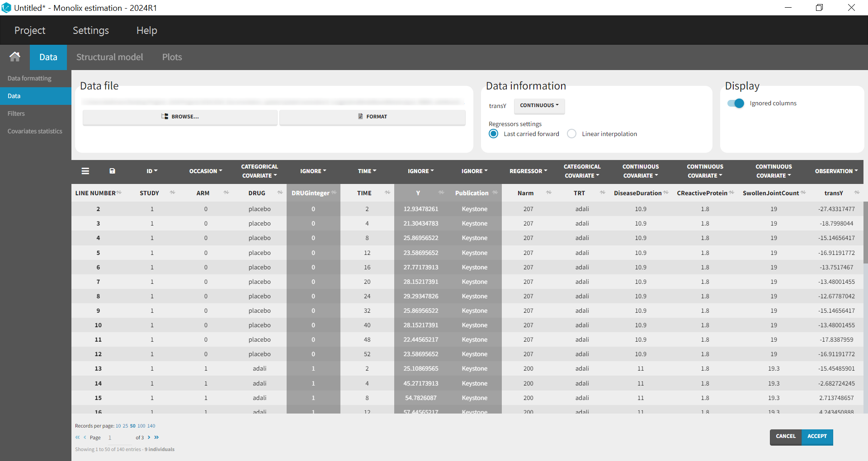Open the REGRESSOR column type dropdown
This screenshot has height=461, width=868.
coord(528,171)
